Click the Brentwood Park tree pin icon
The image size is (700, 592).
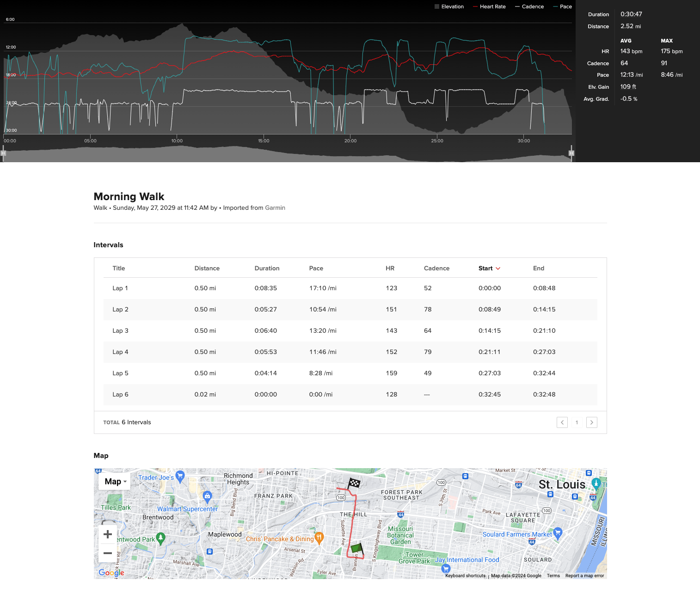coord(160,538)
